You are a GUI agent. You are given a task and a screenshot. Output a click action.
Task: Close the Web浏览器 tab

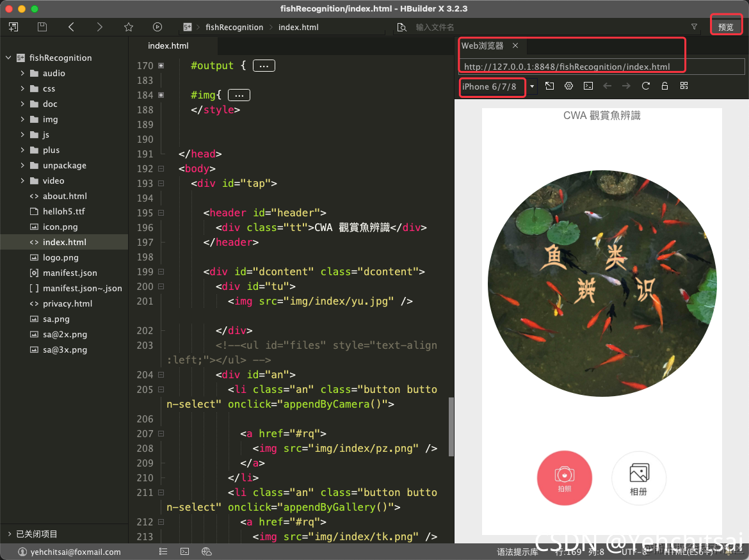tap(515, 45)
